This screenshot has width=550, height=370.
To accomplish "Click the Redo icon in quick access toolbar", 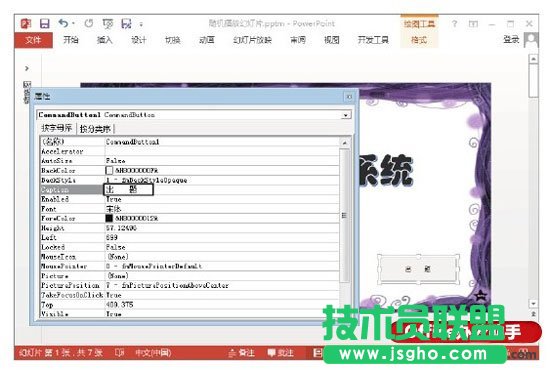I will (x=89, y=23).
